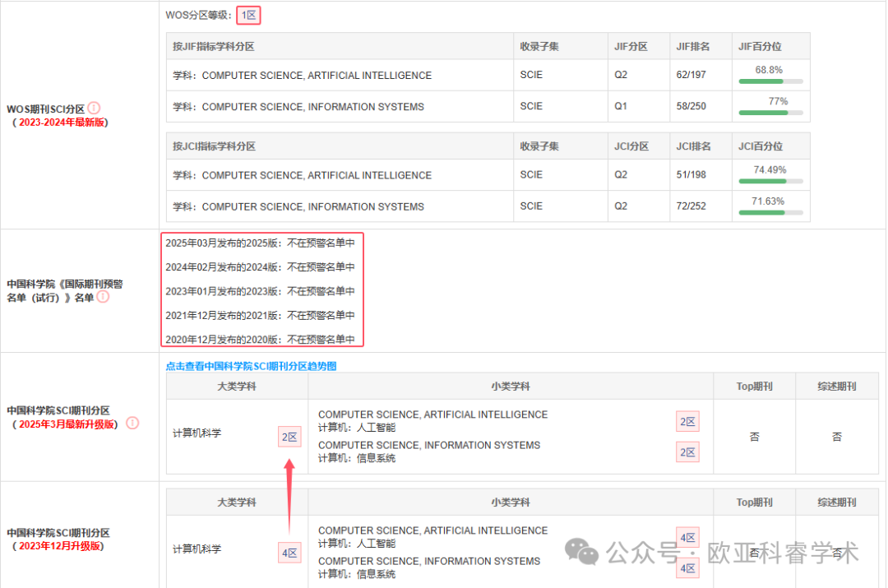Click the 综述期刊 header in the 2025 table
This screenshot has height=588, width=888.
tap(836, 387)
